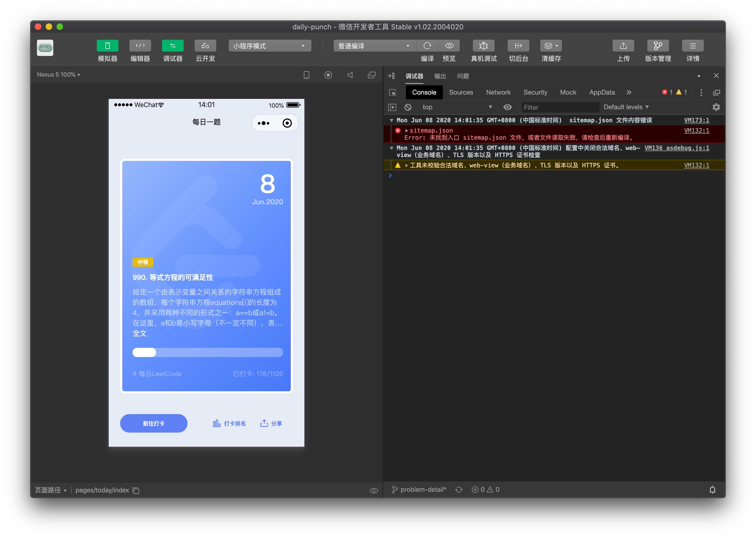Open the VM173:1 source link

click(x=696, y=120)
